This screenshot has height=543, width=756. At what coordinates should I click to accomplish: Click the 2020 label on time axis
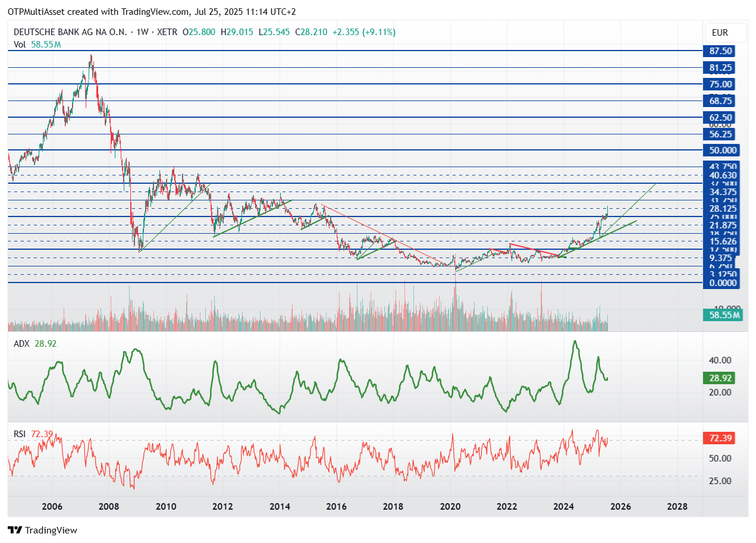[450, 507]
